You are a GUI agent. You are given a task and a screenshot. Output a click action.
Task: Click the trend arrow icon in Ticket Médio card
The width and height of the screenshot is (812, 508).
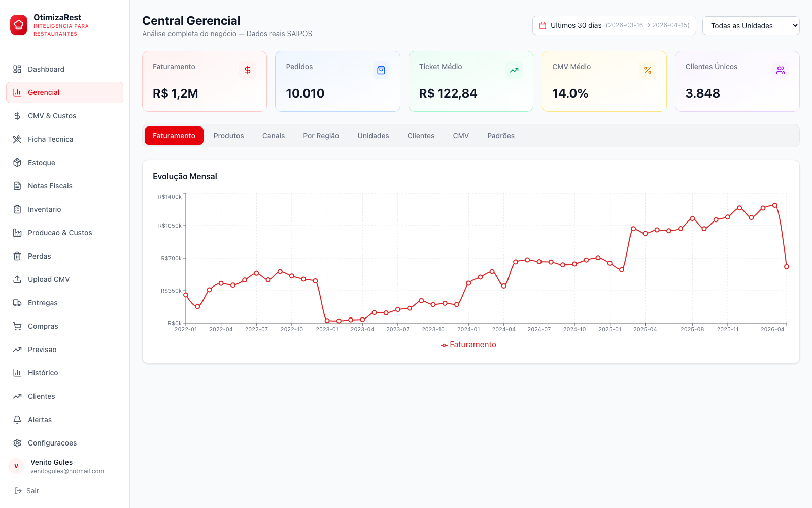click(514, 70)
